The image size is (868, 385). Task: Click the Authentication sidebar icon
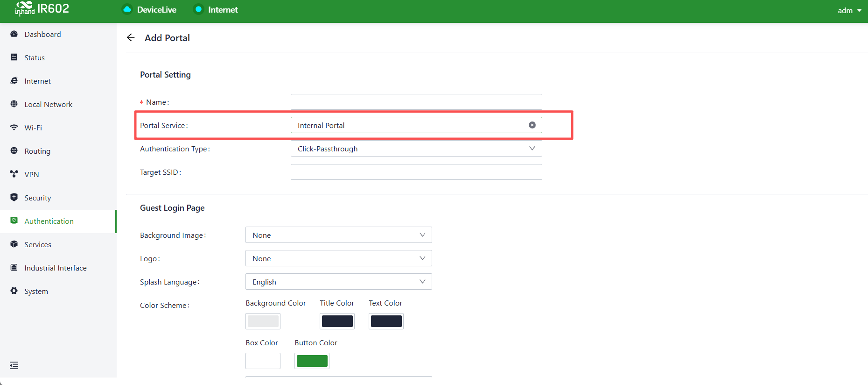14,221
